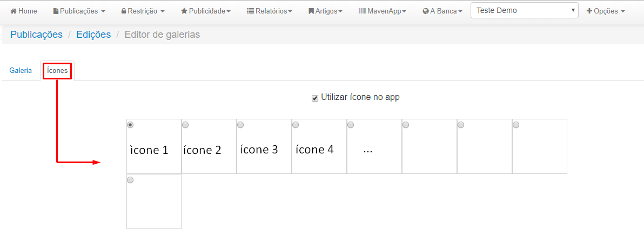Select the radio button in second-row icon box
Screen dimensions: 644x242
click(x=130, y=180)
